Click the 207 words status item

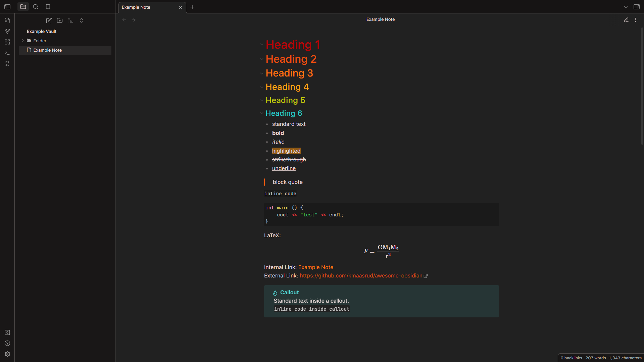pyautogui.click(x=596, y=358)
